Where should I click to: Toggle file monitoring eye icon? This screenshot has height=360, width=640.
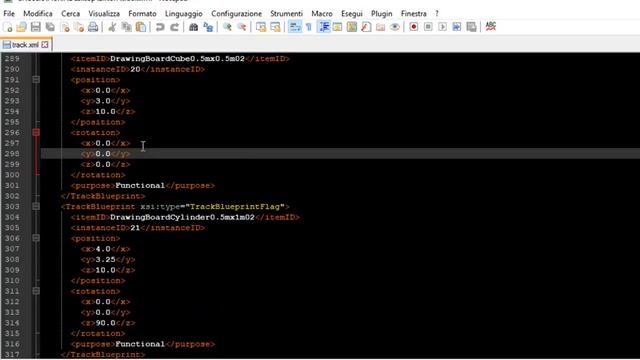395,27
